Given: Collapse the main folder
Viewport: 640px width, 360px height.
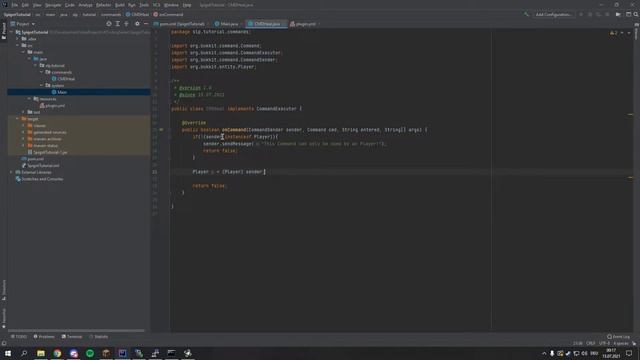Looking at the screenshot, I should (x=24, y=52).
